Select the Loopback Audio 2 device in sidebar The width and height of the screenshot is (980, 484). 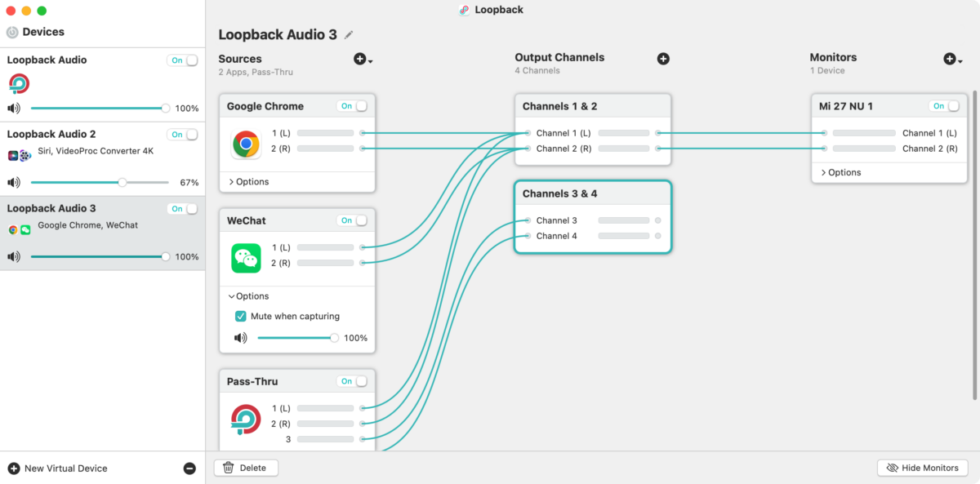103,158
